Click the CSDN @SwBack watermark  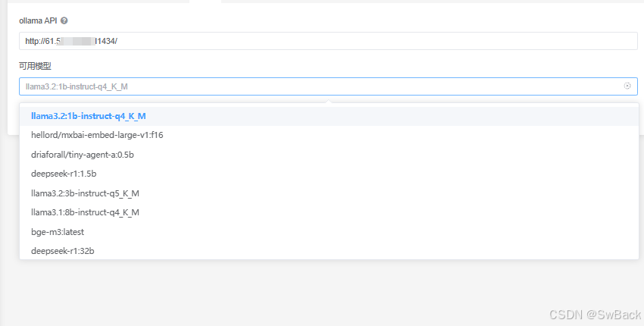pos(595,315)
